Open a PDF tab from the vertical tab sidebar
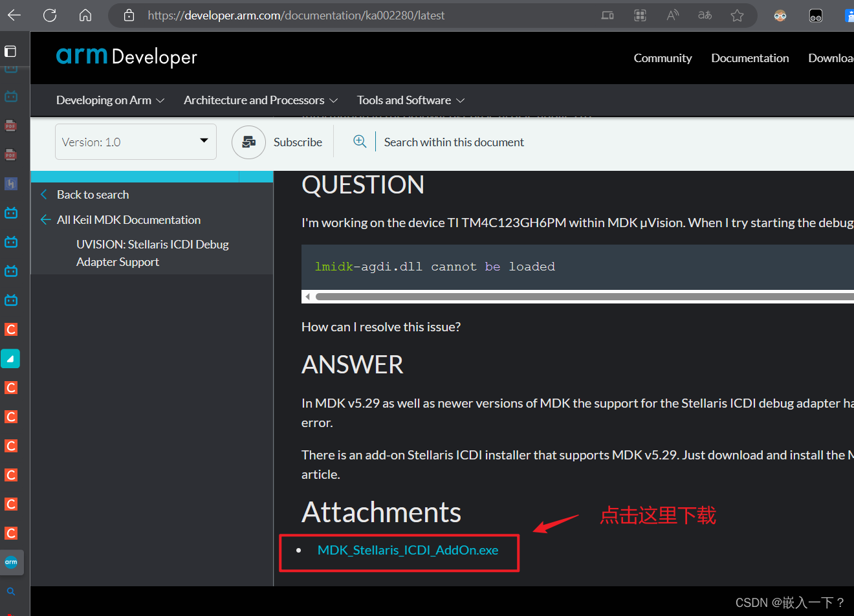 coord(10,125)
